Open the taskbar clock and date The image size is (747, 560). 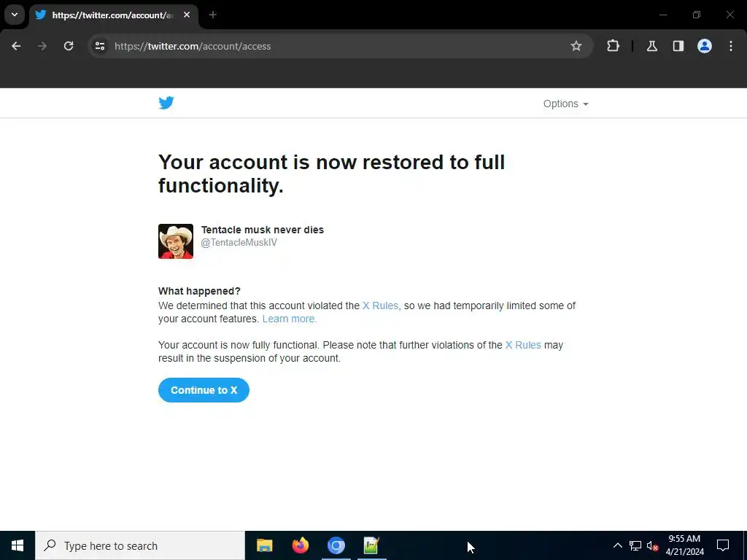coord(684,545)
